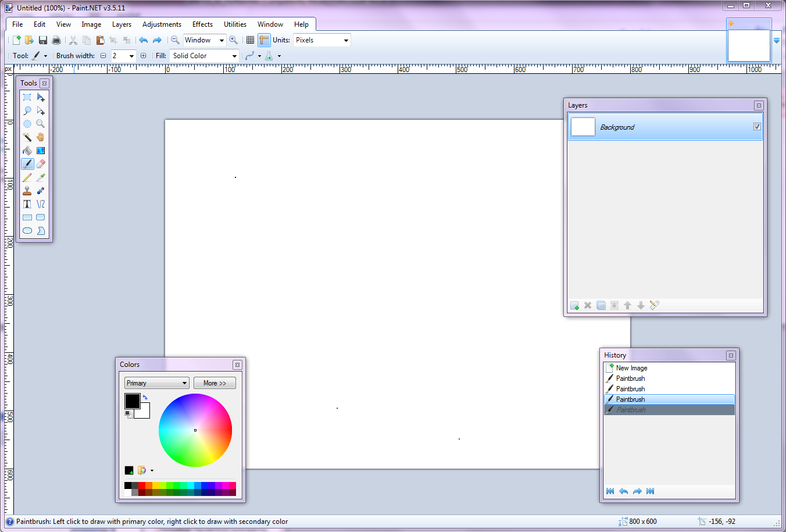Image resolution: width=786 pixels, height=532 pixels.
Task: Open the Primary color selector dropdown
Action: pyautogui.click(x=157, y=383)
